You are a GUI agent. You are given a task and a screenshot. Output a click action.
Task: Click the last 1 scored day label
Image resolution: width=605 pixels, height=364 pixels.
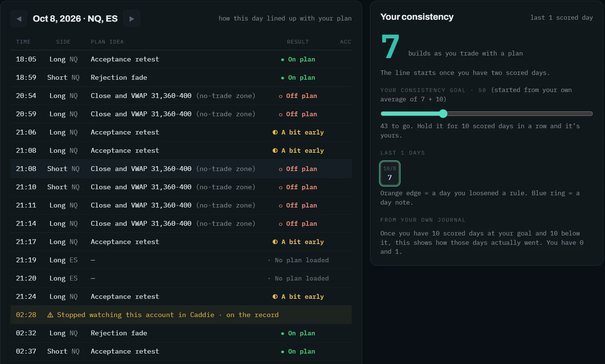pyautogui.click(x=561, y=18)
